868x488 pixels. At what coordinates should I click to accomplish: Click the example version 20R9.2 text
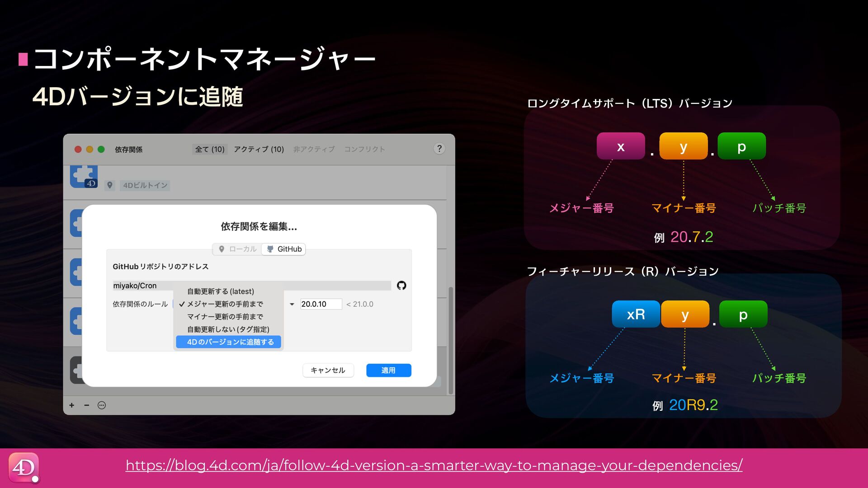tap(693, 405)
